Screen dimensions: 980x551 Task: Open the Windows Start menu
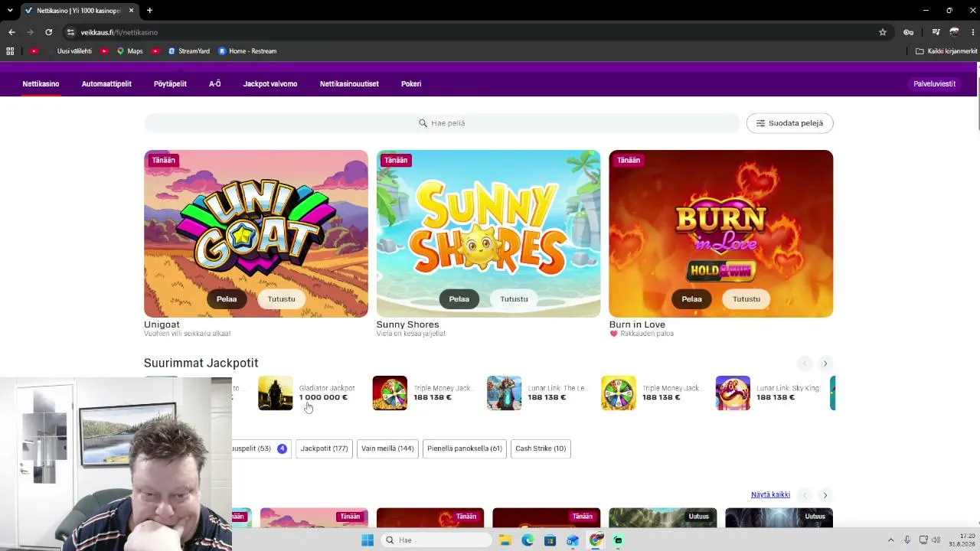point(367,540)
